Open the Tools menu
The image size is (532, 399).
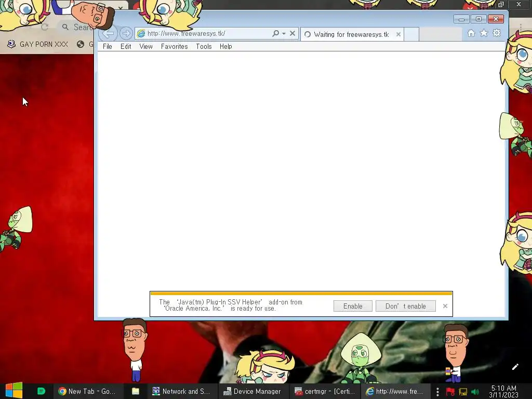coord(204,46)
